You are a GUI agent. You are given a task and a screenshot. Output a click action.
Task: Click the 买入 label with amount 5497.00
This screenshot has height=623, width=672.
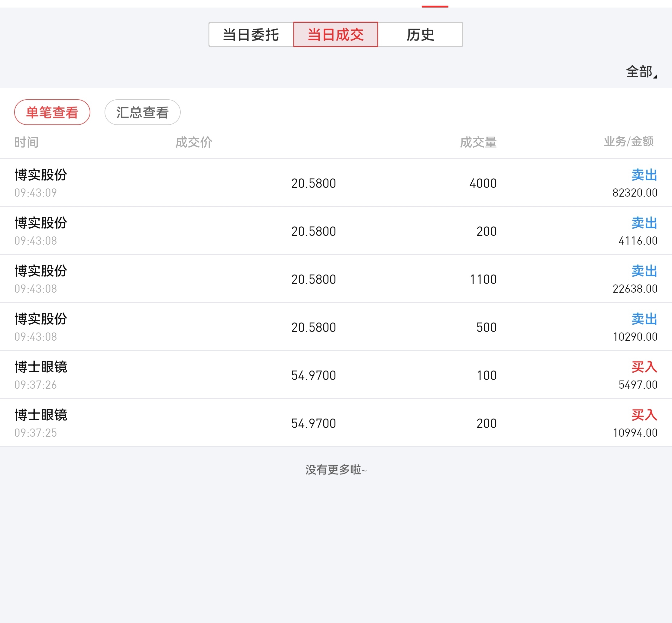click(x=644, y=367)
